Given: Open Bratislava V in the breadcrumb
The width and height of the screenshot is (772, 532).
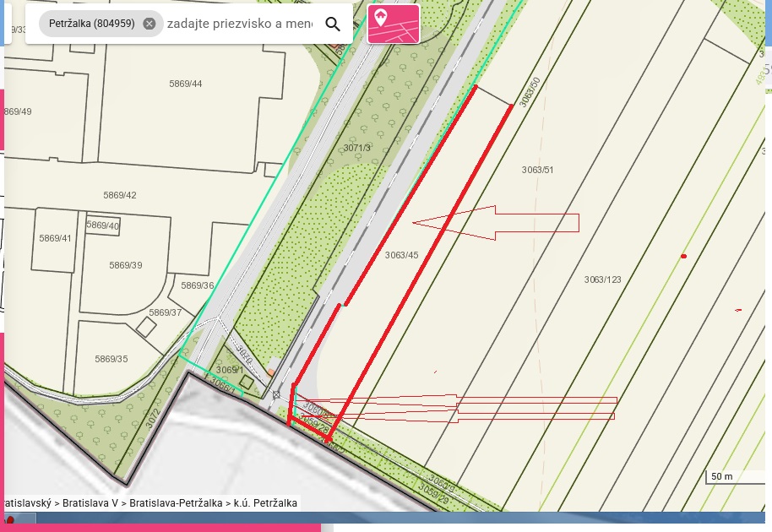Looking at the screenshot, I should coord(92,503).
